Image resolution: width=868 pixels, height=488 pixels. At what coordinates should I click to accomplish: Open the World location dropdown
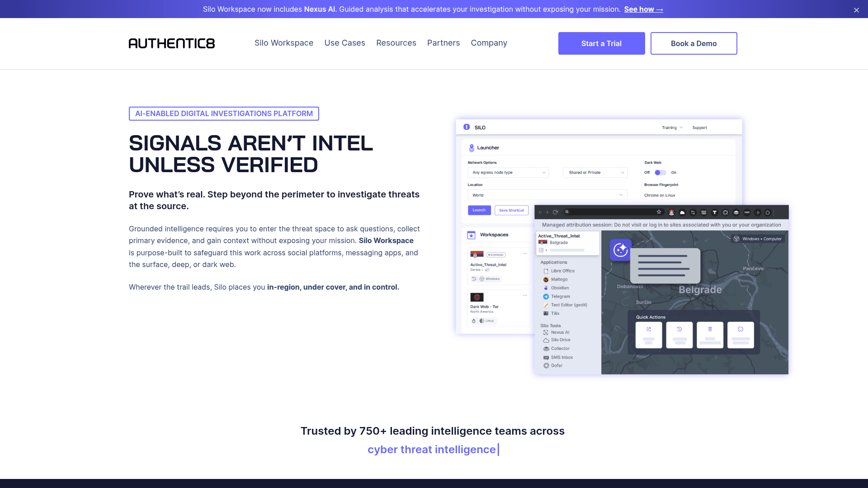pyautogui.click(x=547, y=195)
